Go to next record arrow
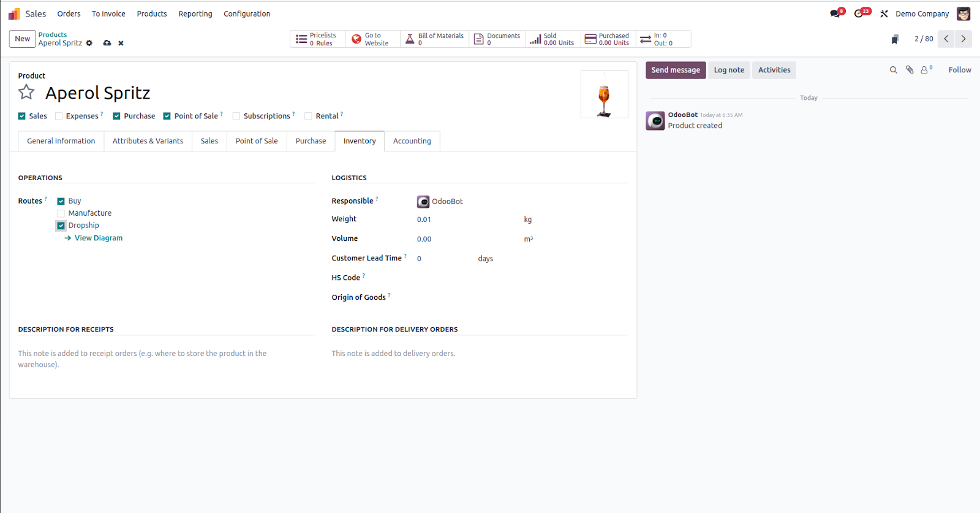 (x=963, y=39)
